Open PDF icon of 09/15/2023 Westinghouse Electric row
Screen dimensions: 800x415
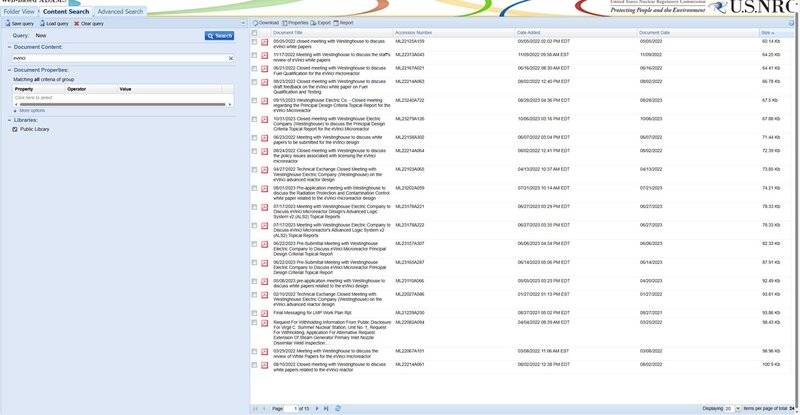pos(265,101)
